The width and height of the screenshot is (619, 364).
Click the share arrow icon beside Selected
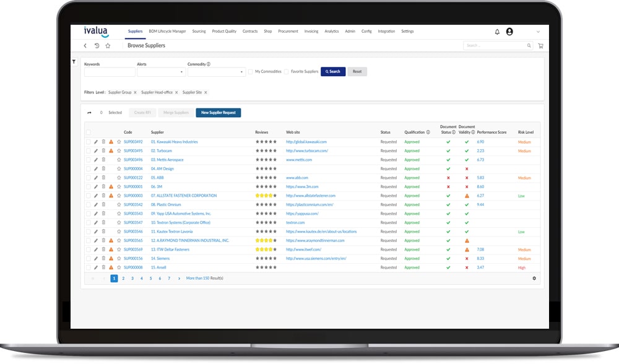click(89, 113)
